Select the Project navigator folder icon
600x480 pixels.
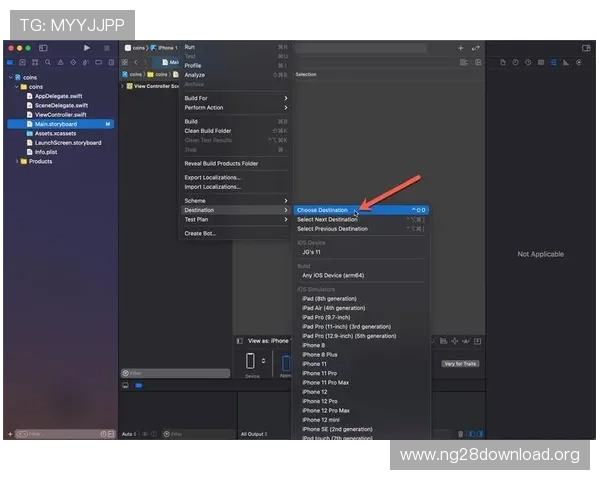point(12,62)
